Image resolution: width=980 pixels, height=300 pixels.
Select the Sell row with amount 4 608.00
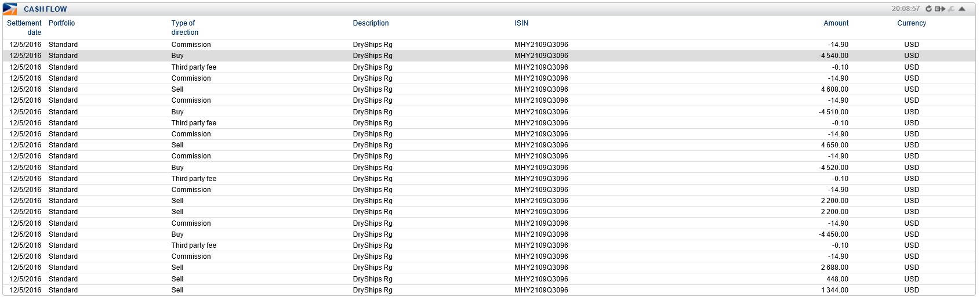pos(834,89)
